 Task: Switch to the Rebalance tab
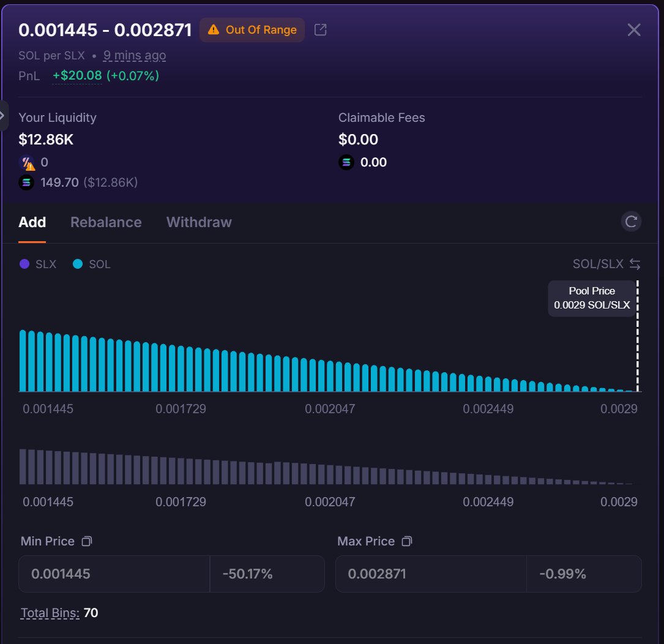coord(106,222)
